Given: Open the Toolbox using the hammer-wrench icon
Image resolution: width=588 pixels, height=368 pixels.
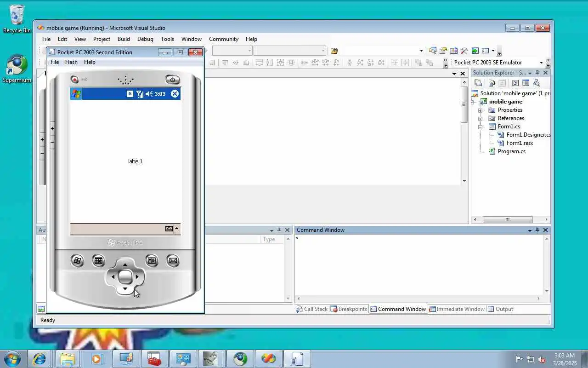Looking at the screenshot, I should point(464,51).
